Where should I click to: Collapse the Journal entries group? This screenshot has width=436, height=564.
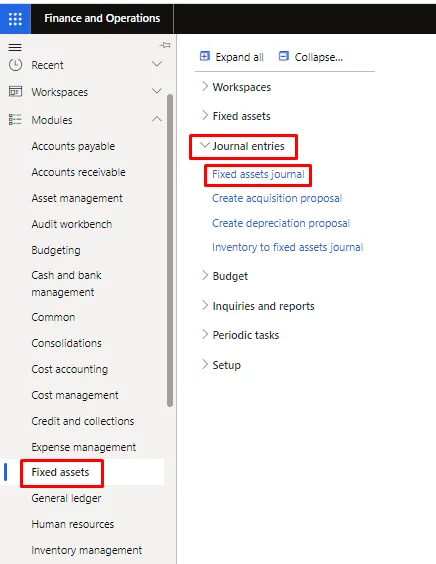coord(205,145)
